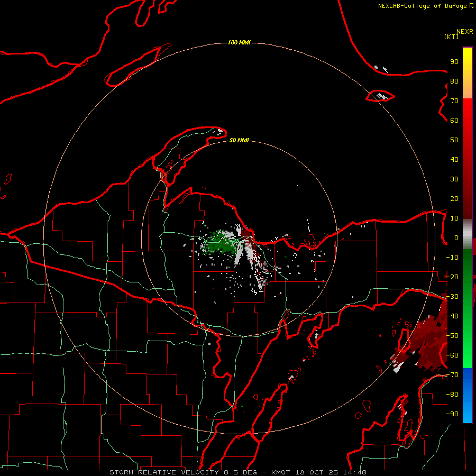Screen dimensions: 476x476
Task: Click the -70 value on velocity scale
Action: tap(452, 375)
